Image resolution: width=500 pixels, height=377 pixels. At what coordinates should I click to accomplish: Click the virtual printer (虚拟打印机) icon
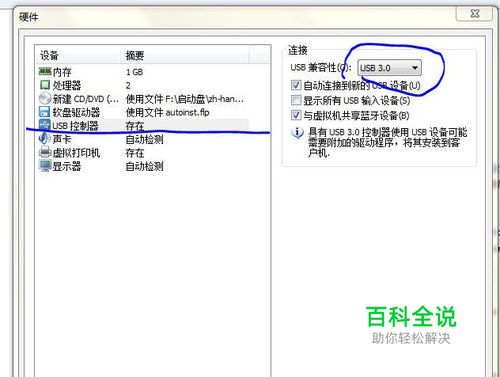45,152
